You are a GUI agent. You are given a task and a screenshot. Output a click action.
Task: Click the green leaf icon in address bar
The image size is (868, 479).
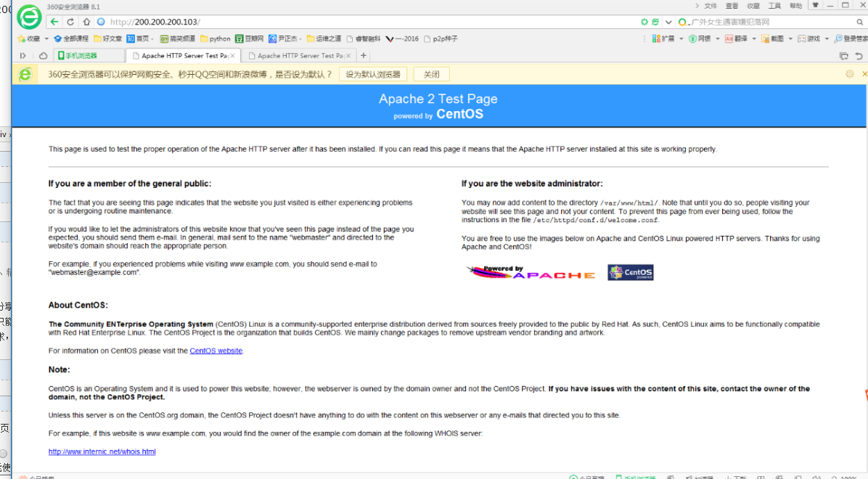point(655,22)
